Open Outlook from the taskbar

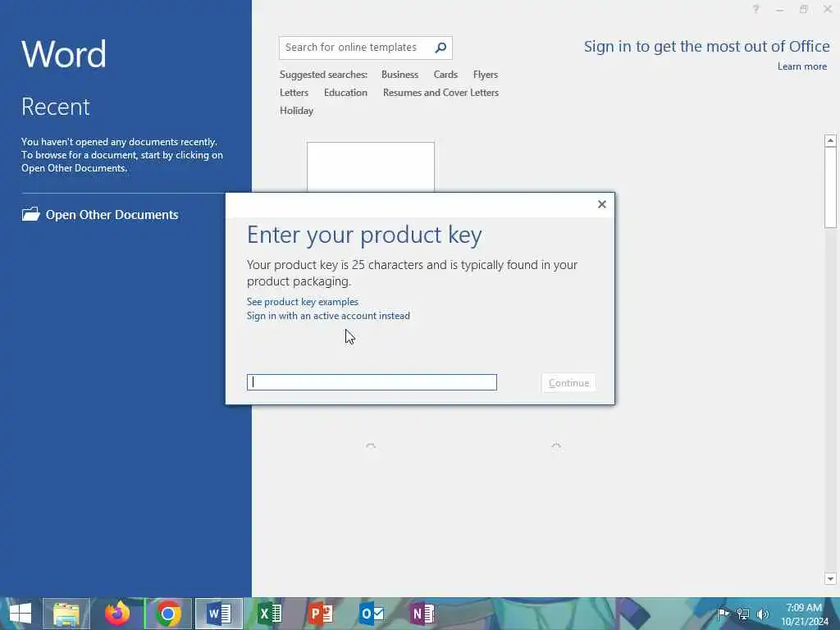pyautogui.click(x=372, y=614)
